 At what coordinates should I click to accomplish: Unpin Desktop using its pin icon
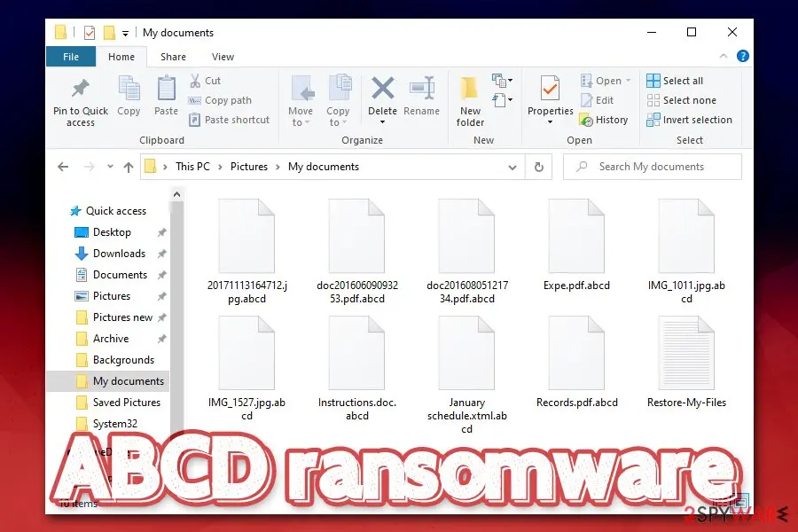[x=162, y=232]
